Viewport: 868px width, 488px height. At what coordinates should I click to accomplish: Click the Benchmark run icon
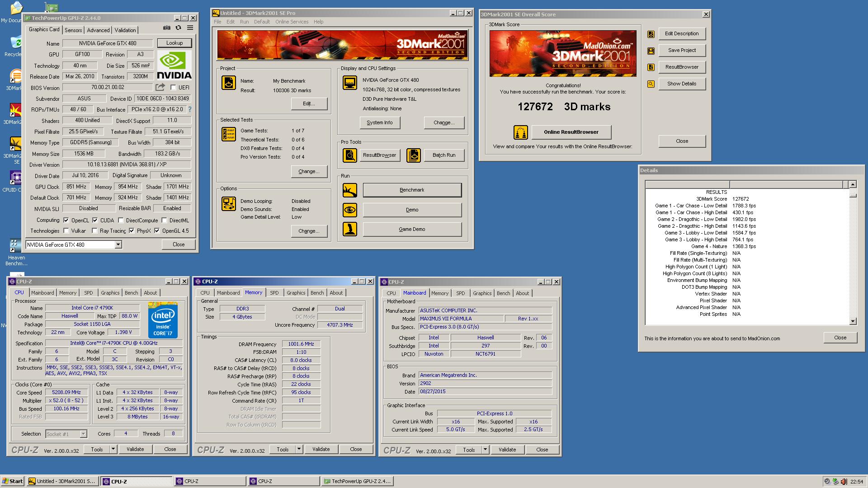coord(350,190)
